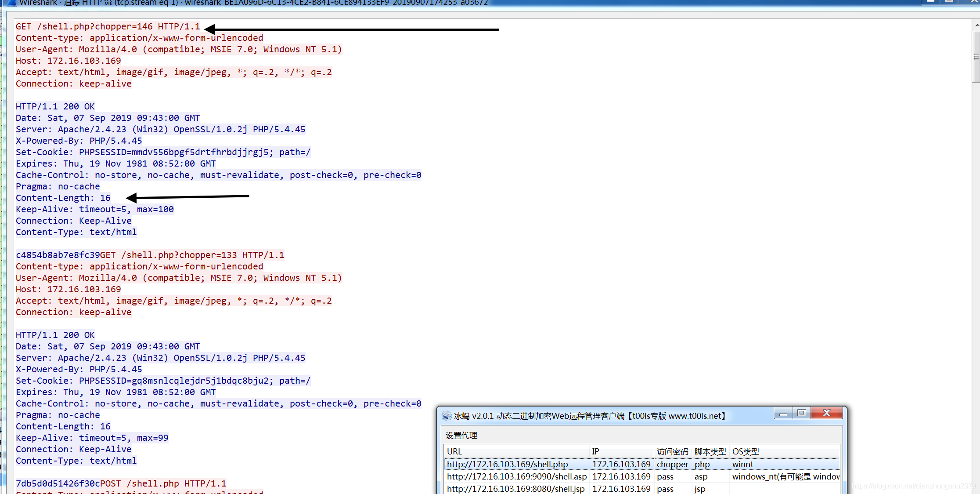Close the 冰蝎 v2.0.1 client window
This screenshot has width=980, height=494.
[x=826, y=413]
